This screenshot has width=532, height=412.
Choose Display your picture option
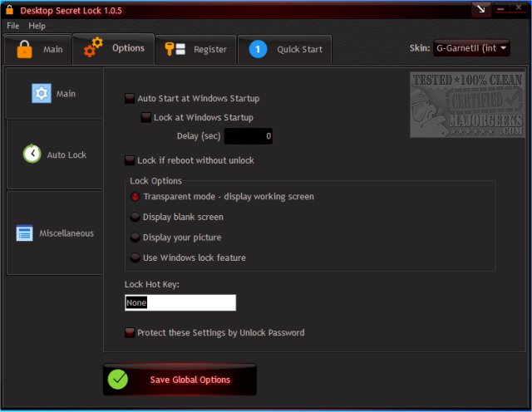(x=135, y=238)
